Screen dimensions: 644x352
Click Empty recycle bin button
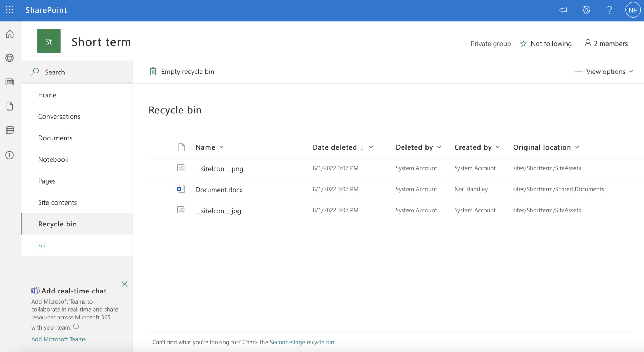pyautogui.click(x=182, y=71)
